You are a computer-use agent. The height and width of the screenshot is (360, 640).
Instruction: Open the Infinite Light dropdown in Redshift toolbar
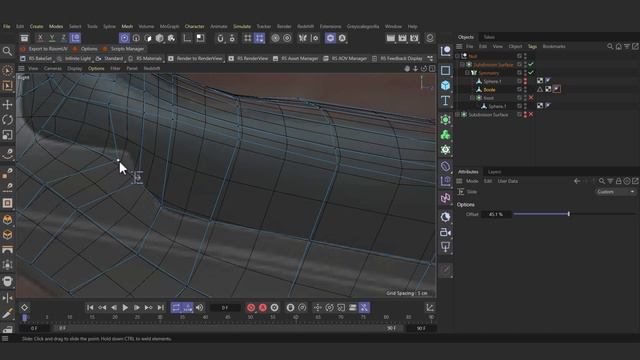tap(75, 58)
